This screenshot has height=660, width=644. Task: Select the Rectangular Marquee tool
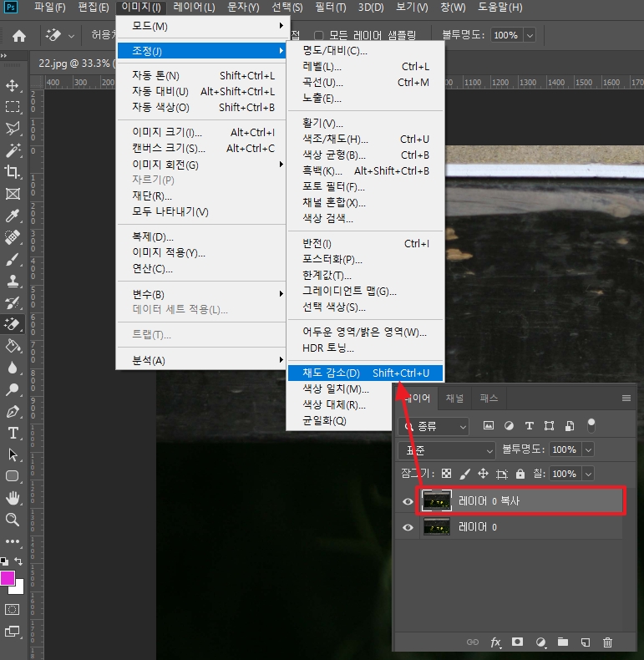[13, 107]
